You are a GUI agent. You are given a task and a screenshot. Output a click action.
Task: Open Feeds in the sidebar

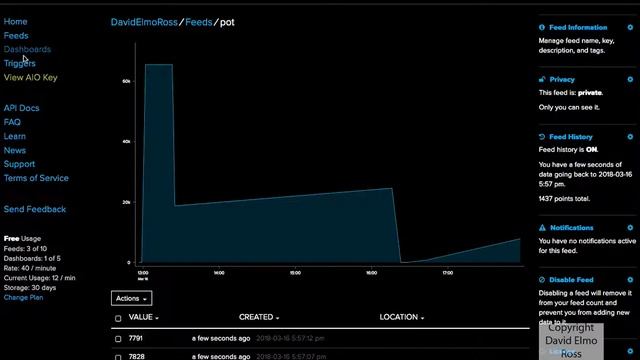16,36
